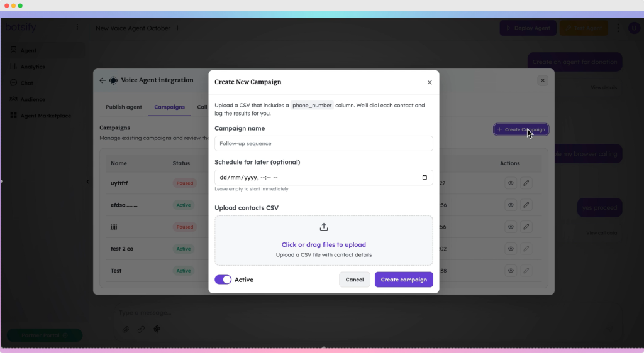The image size is (644, 353).
Task: Close the Create New Campaign dialog
Action: point(430,82)
